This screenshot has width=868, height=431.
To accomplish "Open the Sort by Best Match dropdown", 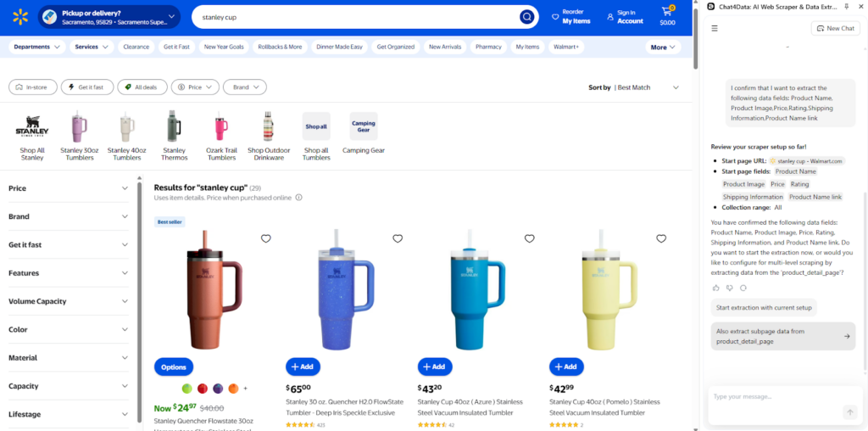I will pyautogui.click(x=634, y=87).
